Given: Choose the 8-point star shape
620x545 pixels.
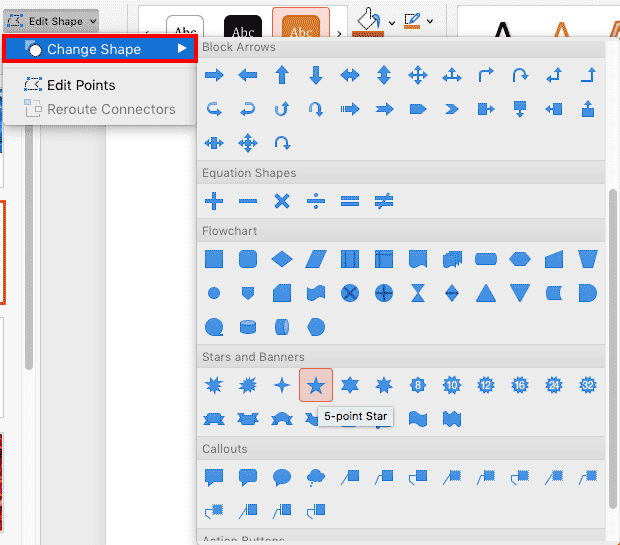Looking at the screenshot, I should coord(418,385).
